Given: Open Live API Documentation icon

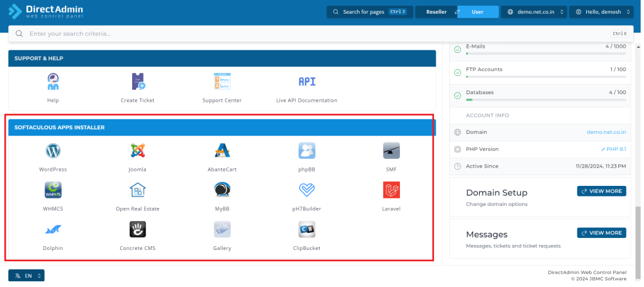Looking at the screenshot, I should click(307, 82).
